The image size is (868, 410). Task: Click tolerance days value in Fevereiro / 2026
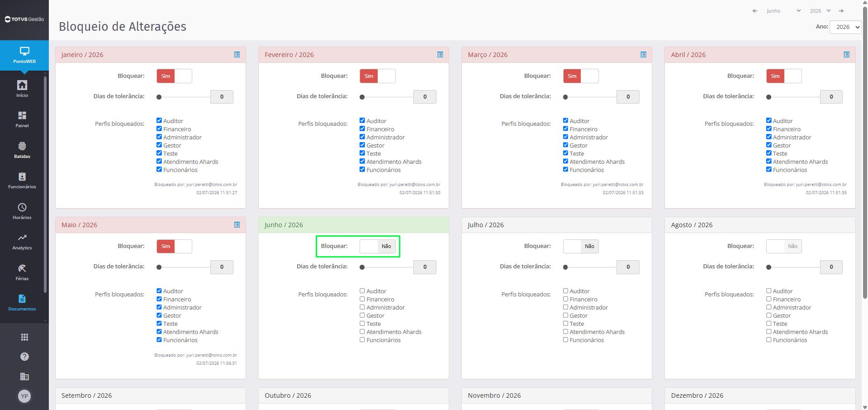[425, 97]
